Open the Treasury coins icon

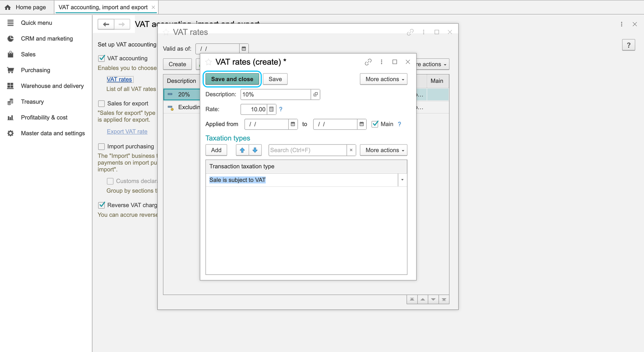pos(11,102)
